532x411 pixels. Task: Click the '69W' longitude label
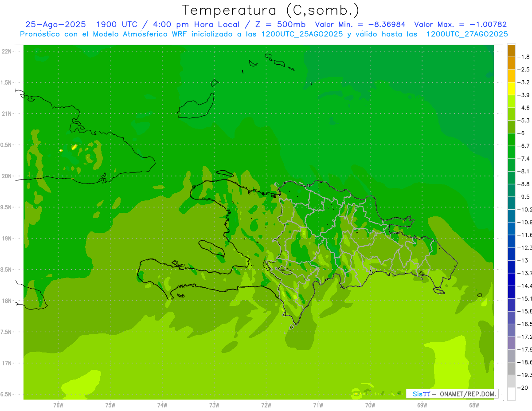[x=422, y=405]
